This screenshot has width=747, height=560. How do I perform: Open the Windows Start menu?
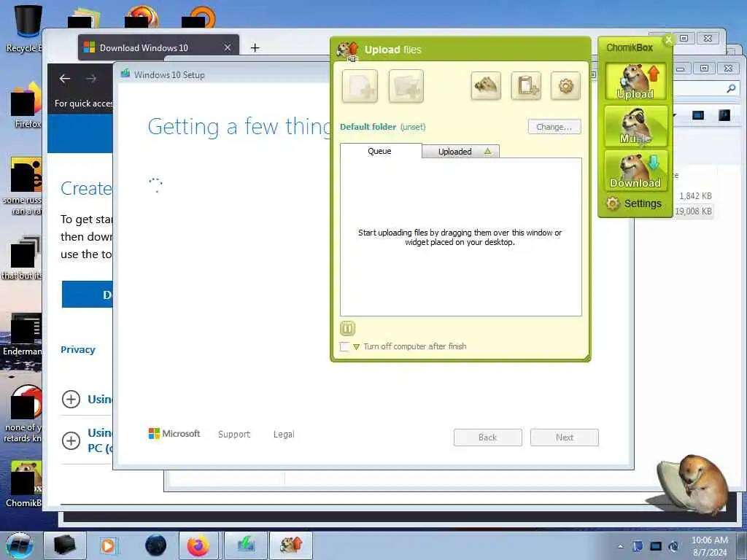point(20,545)
